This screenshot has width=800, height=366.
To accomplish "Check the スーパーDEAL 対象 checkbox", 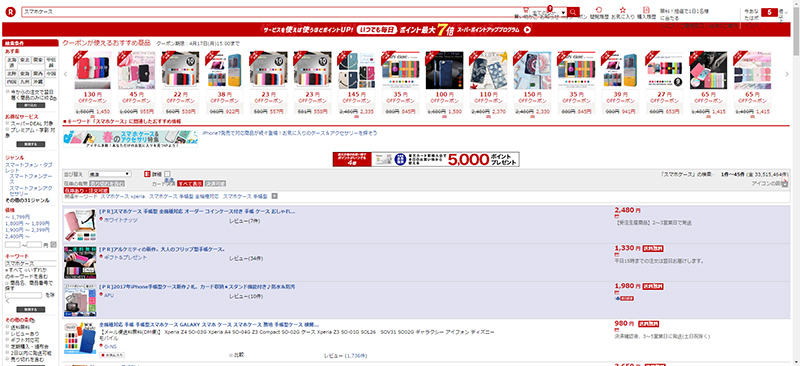I will (x=8, y=123).
